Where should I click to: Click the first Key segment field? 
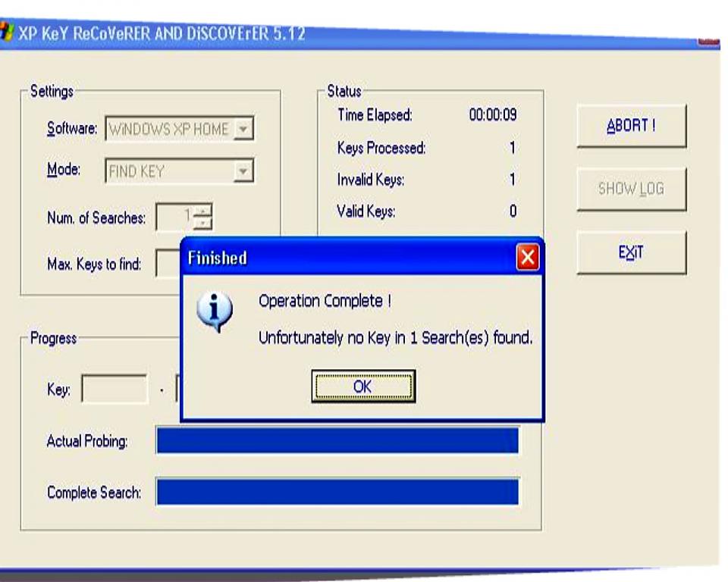[x=115, y=389]
